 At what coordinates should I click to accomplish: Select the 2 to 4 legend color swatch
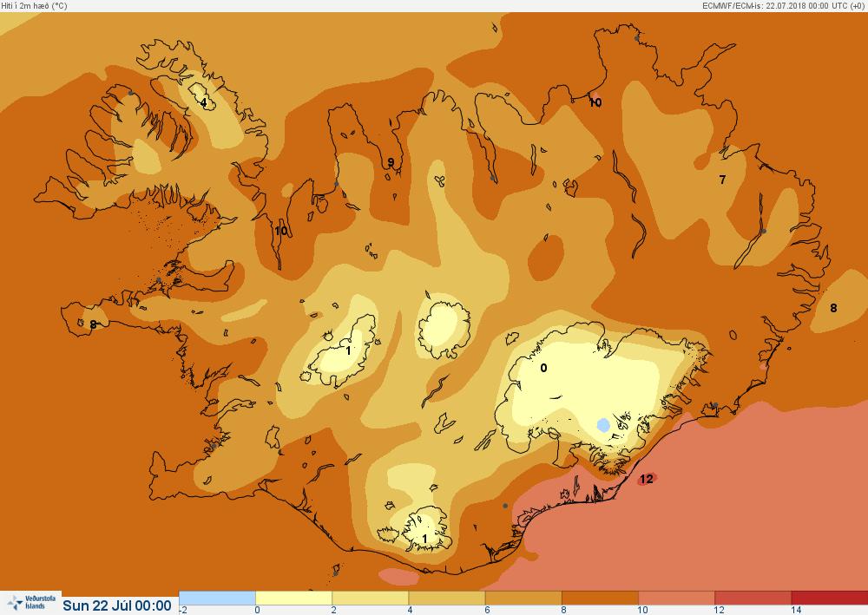click(x=370, y=598)
